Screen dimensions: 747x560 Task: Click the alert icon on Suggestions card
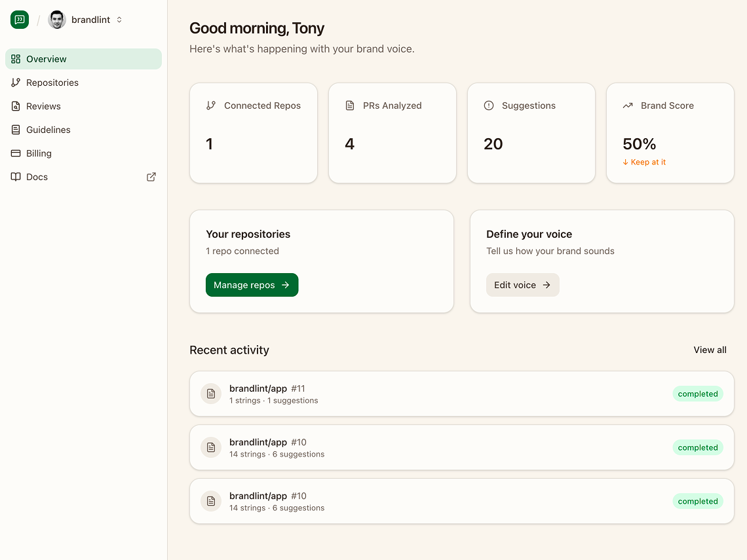(x=489, y=105)
